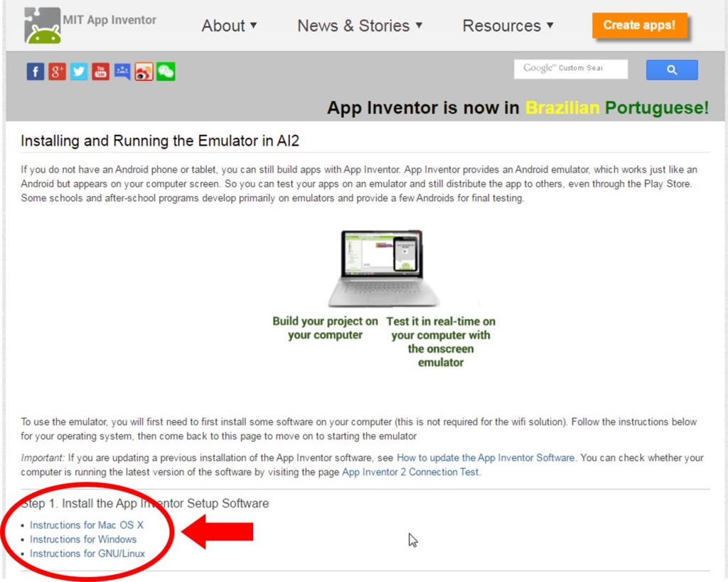The height and width of the screenshot is (582, 728).
Task: Click the Build your project on your computer caption
Action: (325, 328)
